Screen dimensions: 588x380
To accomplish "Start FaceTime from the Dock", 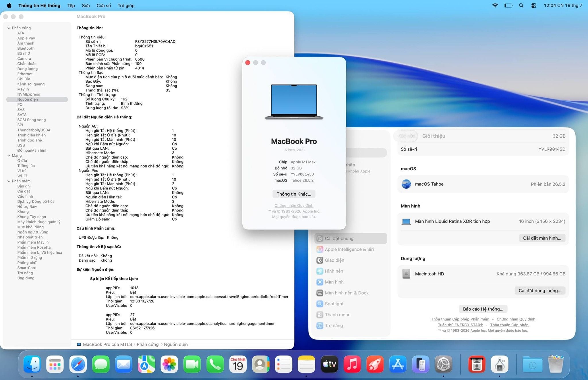I will 192,364.
